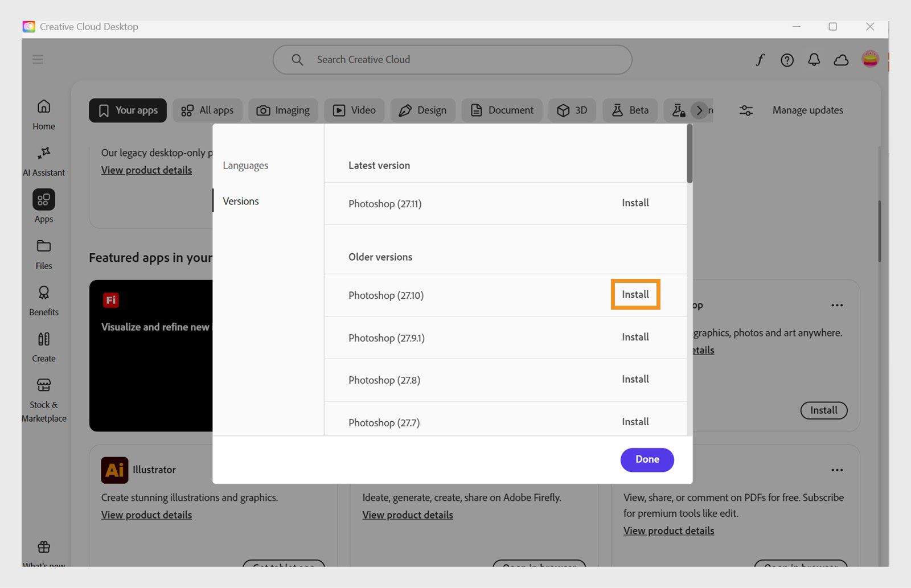911x588 pixels.
Task: Click the versions dialog scrollbar
Action: coord(690,154)
